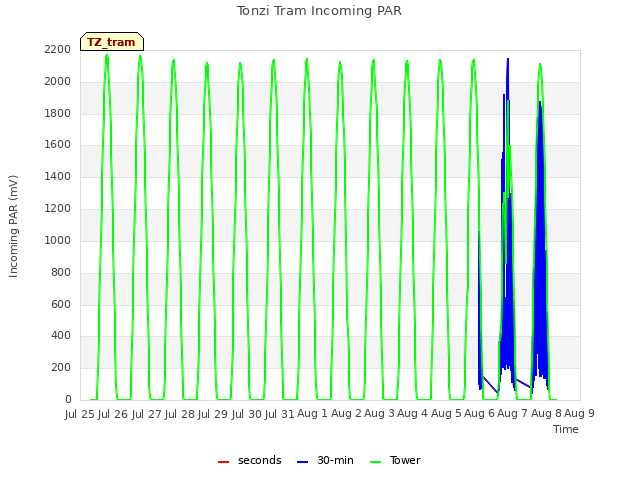Click the '1200' y-axis tick value

(58, 209)
